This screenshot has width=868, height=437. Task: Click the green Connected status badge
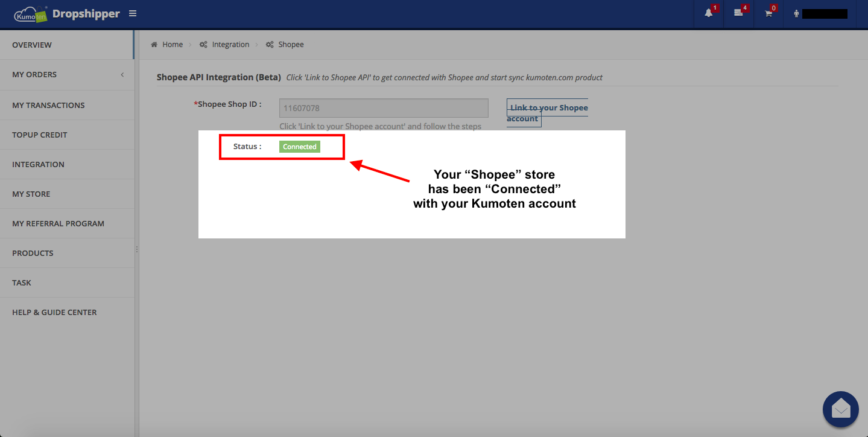300,147
